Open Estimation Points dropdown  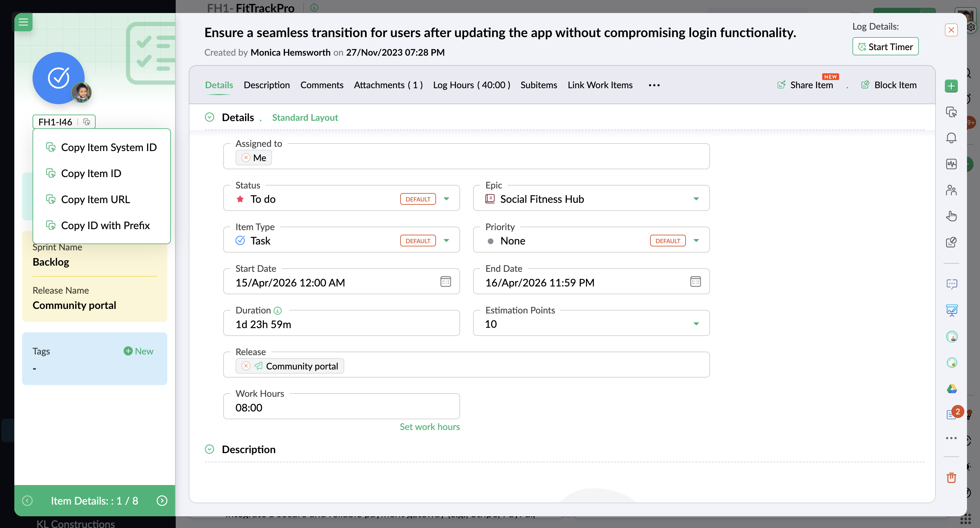point(696,324)
